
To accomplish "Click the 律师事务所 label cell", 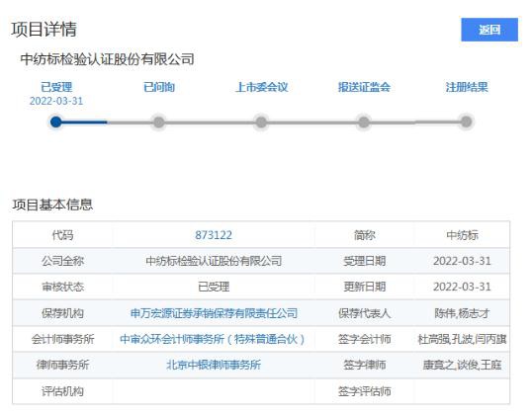I will pos(62,365).
